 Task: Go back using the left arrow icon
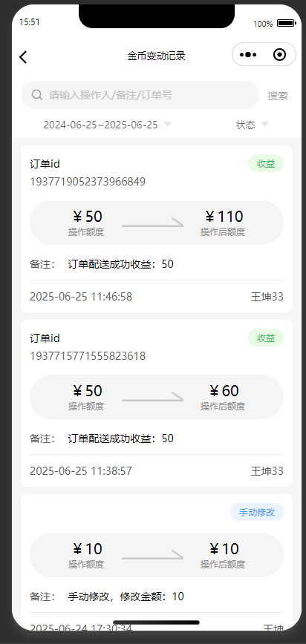[23, 57]
